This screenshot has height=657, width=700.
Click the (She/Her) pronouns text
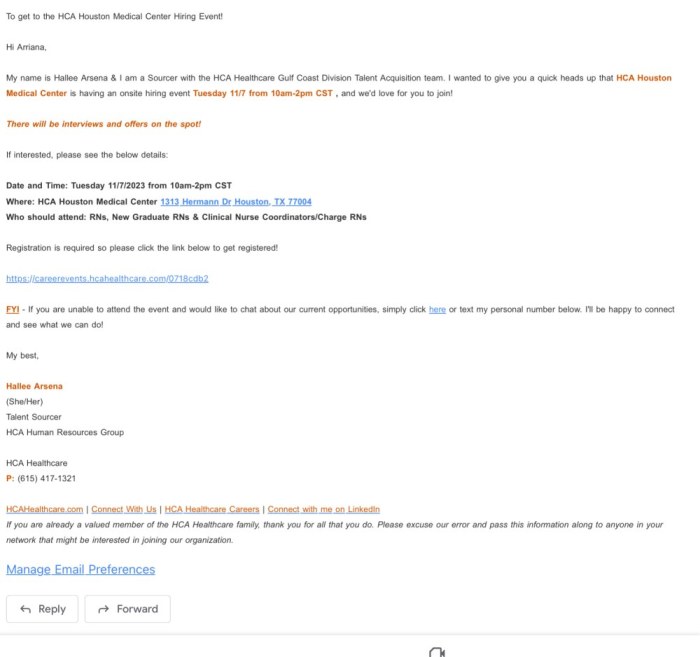pos(27,401)
